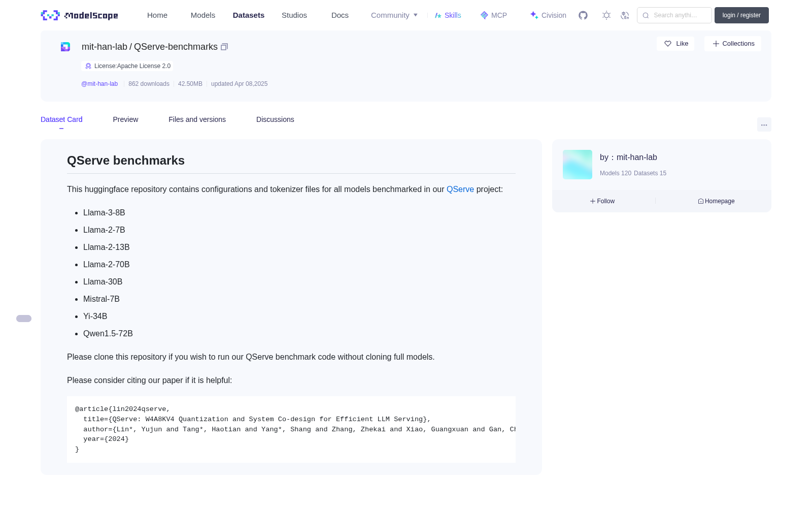Screen dimensions: 812x508
Task: Click the 'Mistral-7B' list item
Action: click(x=101, y=299)
